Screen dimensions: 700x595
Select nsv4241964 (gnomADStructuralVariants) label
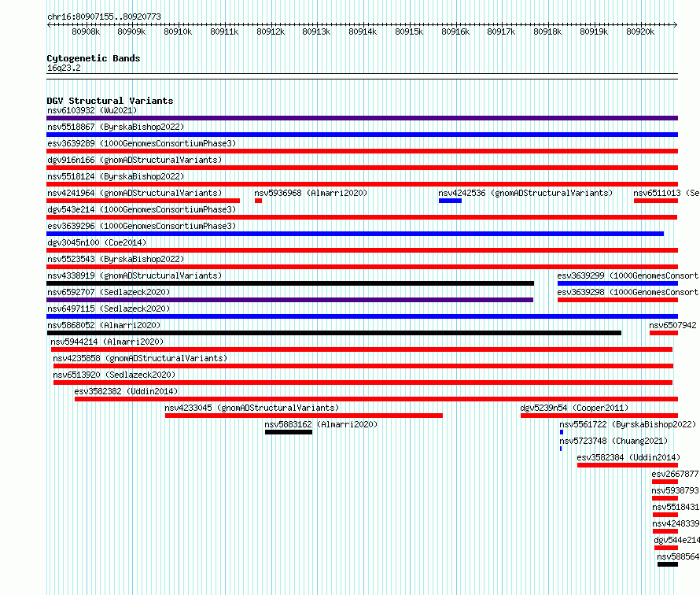tap(134, 193)
